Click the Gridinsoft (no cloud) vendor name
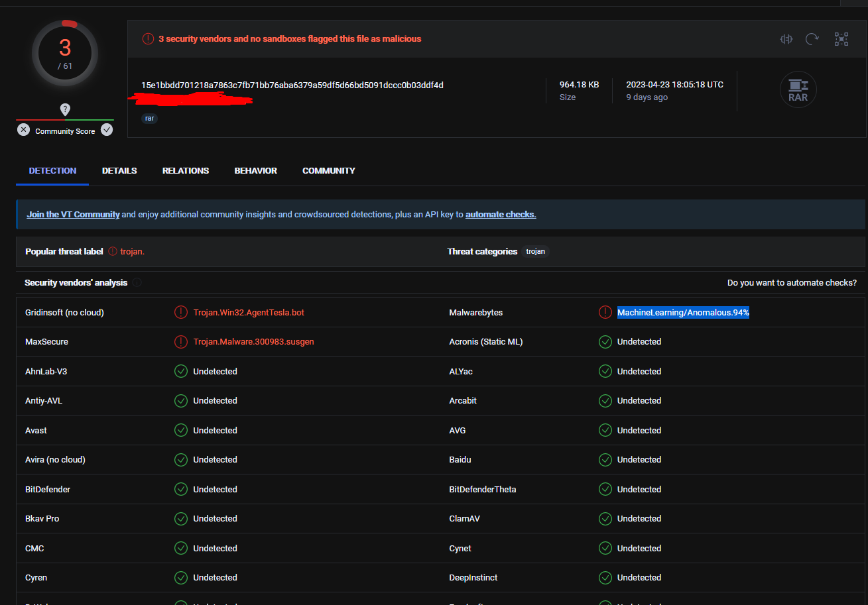This screenshot has width=868, height=605. click(x=64, y=312)
